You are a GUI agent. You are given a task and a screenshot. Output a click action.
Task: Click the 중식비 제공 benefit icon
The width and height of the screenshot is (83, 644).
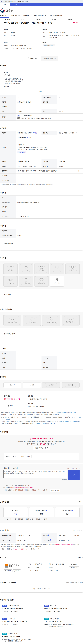tap(57, 281)
